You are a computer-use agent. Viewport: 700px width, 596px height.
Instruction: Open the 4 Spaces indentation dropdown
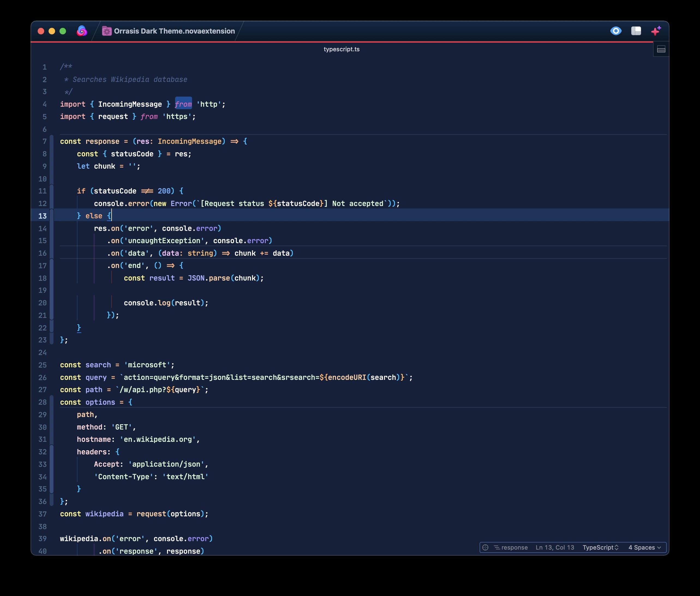pyautogui.click(x=644, y=547)
